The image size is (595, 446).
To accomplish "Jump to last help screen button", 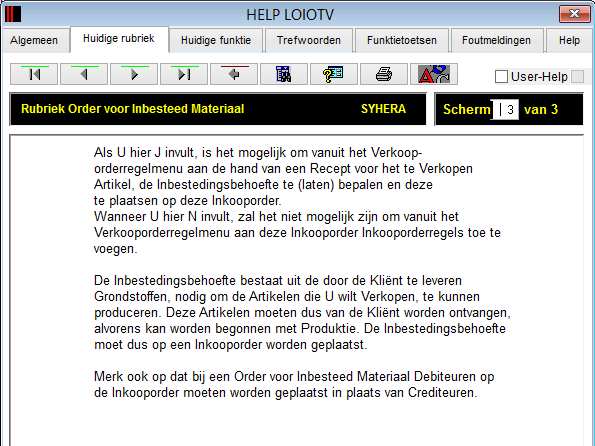I will coord(184,74).
